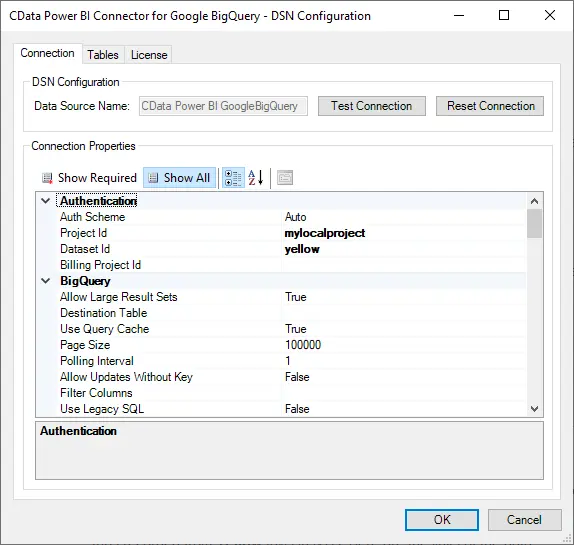Viewport: 574px width, 545px height.
Task: Open the Tables tab
Action: [103, 55]
